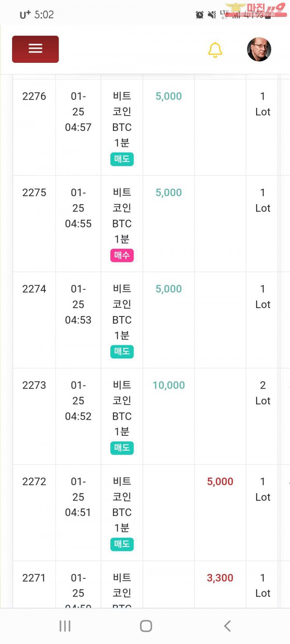
Task: Tap the mute icon in status bar
Action: point(212,15)
